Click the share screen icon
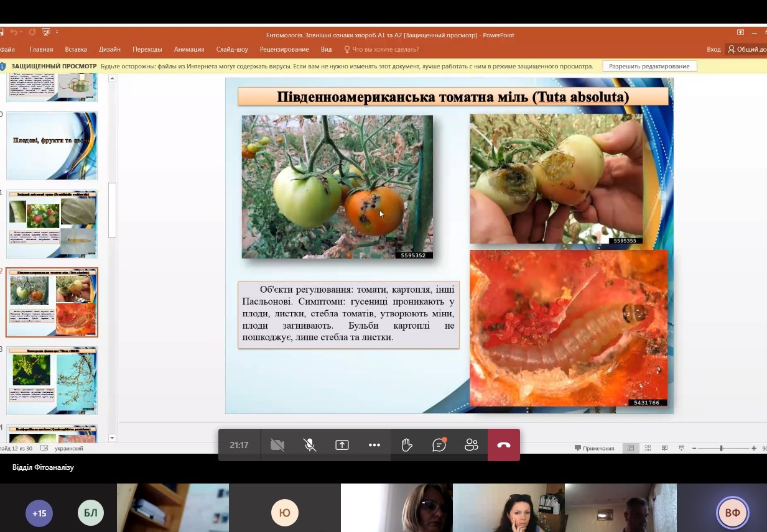Image resolution: width=767 pixels, height=532 pixels. 342,445
